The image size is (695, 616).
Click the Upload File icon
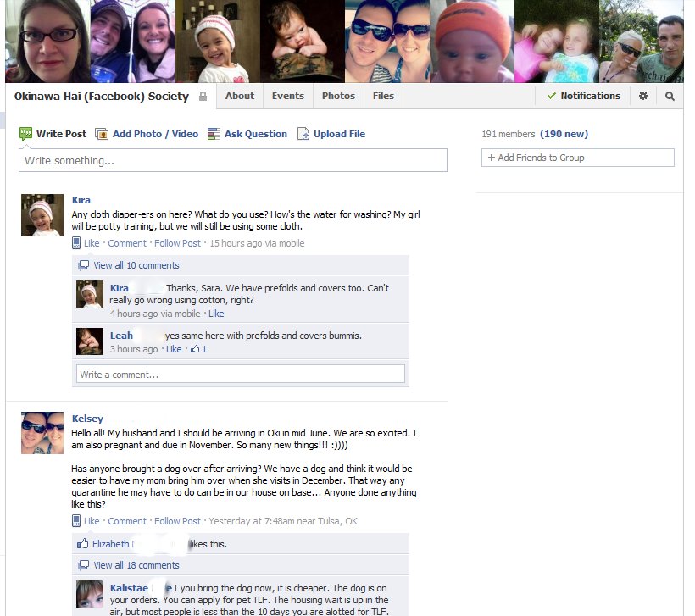(303, 134)
